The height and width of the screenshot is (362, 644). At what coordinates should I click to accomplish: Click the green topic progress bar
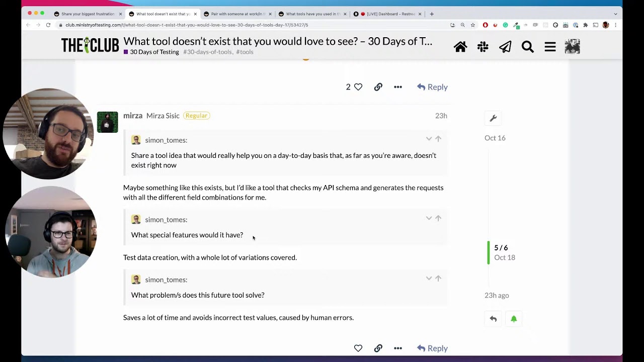pyautogui.click(x=488, y=252)
